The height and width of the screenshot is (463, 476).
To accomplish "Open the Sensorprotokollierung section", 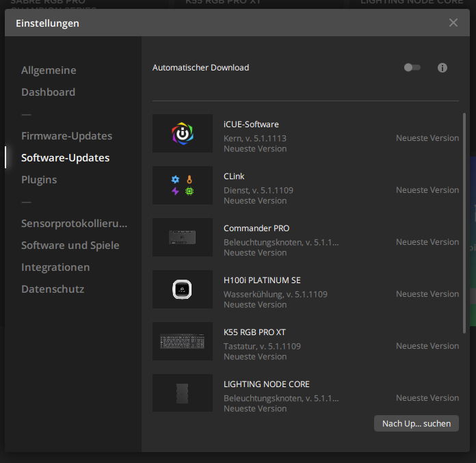I will click(75, 224).
